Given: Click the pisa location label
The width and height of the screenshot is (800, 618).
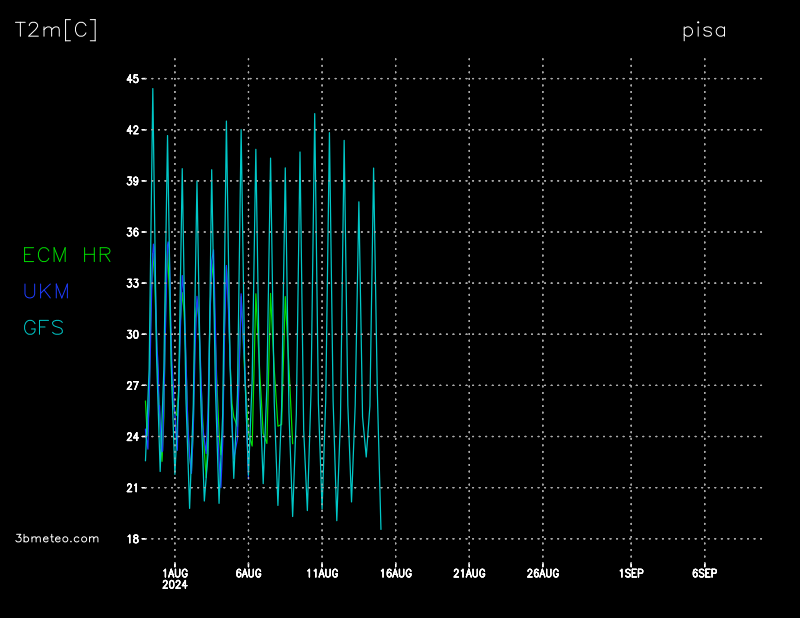Looking at the screenshot, I should pyautogui.click(x=704, y=31).
